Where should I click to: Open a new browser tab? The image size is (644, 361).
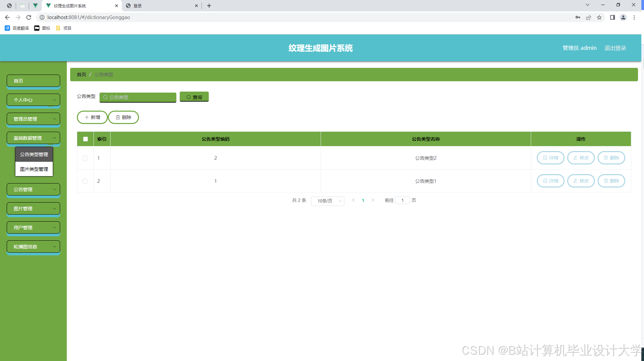209,6
